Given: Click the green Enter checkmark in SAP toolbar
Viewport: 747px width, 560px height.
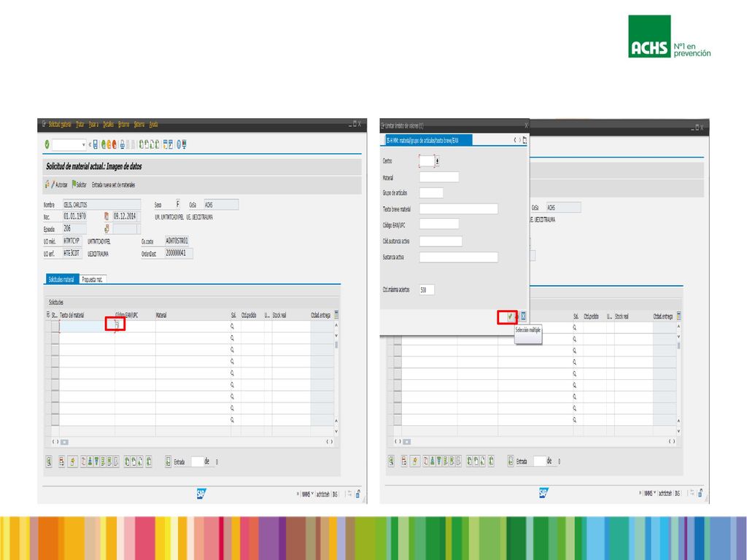Looking at the screenshot, I should [x=47, y=144].
